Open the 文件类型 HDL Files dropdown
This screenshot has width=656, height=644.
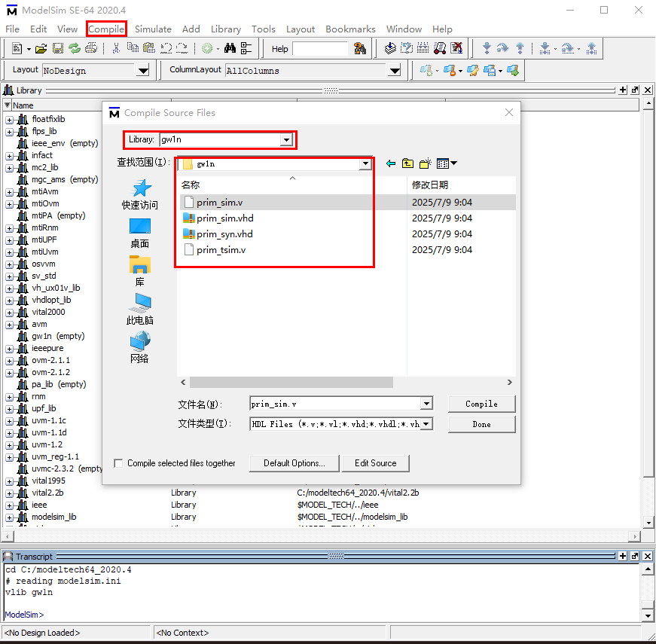(426, 424)
